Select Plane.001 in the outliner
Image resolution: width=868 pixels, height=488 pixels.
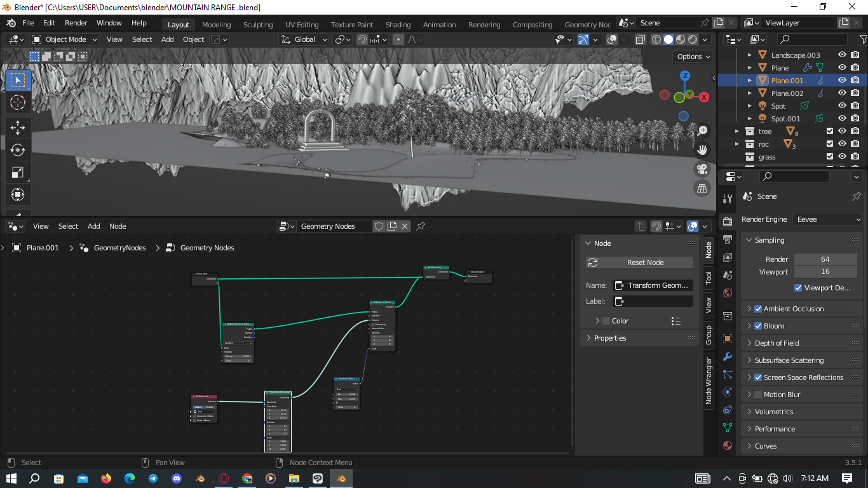787,81
